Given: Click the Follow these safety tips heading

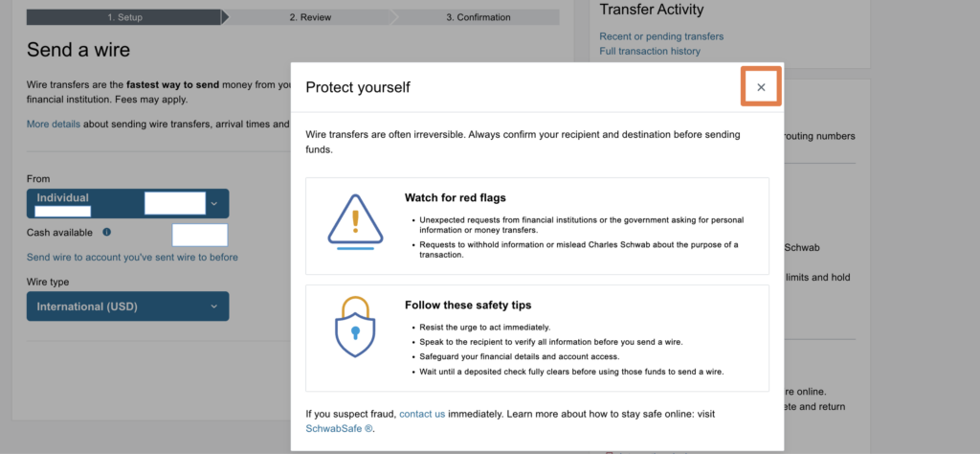Looking at the screenshot, I should (467, 306).
